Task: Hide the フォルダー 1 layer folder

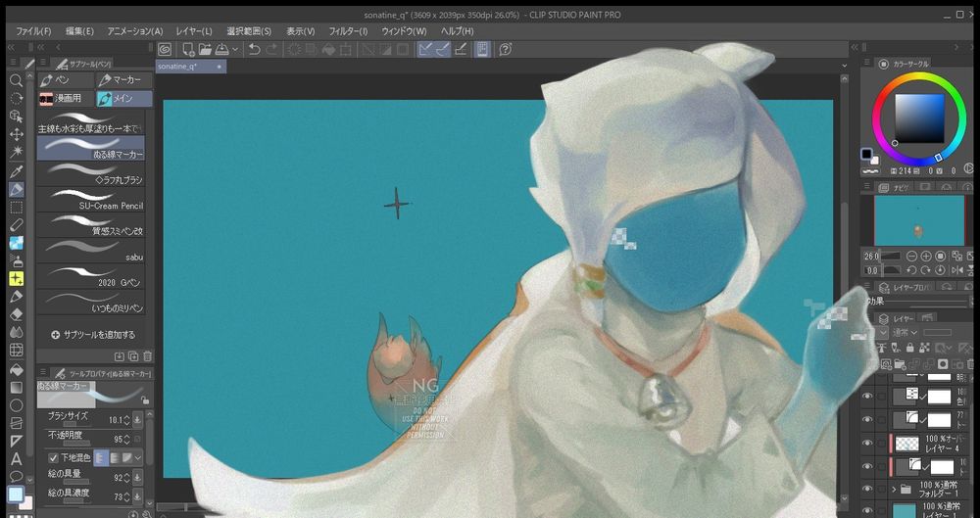Action: point(867,489)
